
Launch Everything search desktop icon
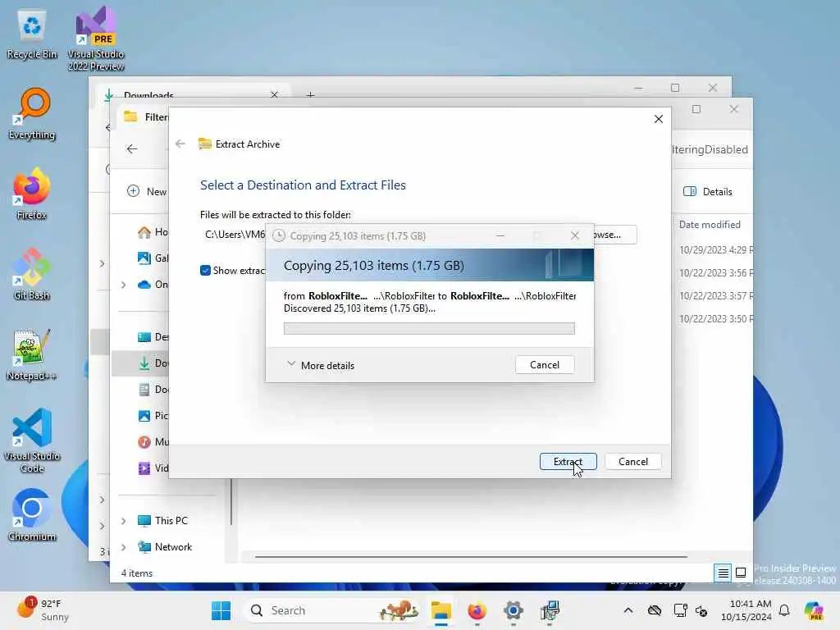pos(32,113)
